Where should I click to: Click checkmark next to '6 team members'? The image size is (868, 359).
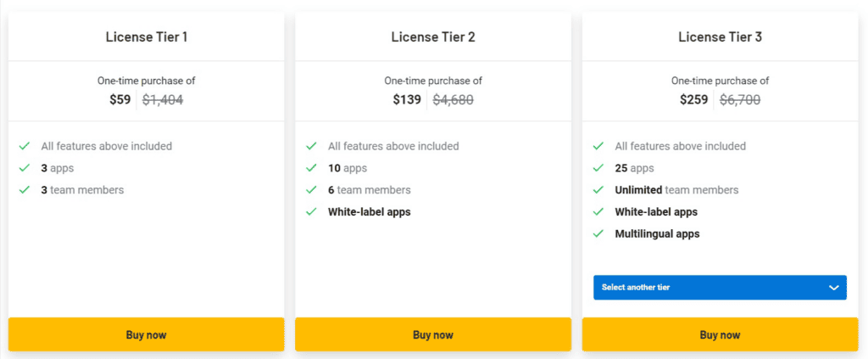[312, 190]
